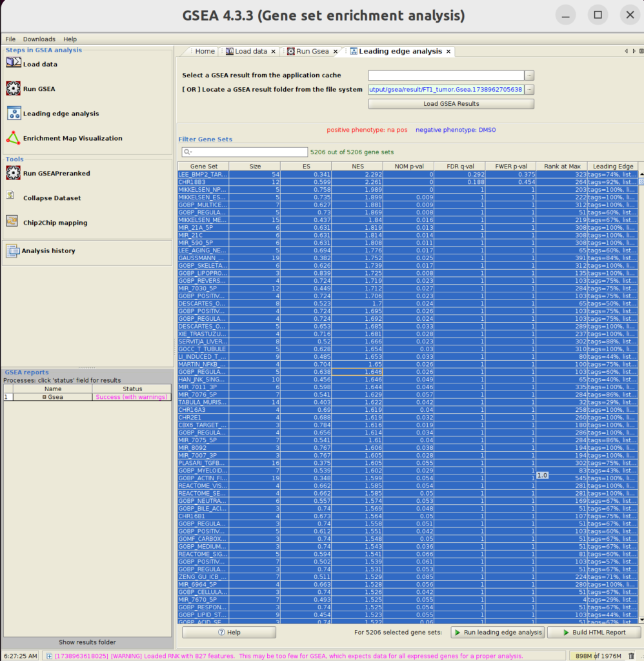Select the PLASARI_TGFB gene set row
Screen dimensions: 644x661
pyautogui.click(x=408, y=463)
